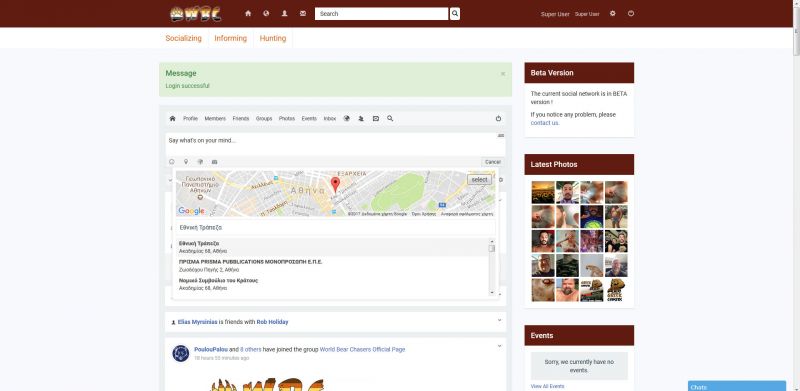Image resolution: width=800 pixels, height=391 pixels.
Task: Open the Chats bar
Action: (x=737, y=386)
